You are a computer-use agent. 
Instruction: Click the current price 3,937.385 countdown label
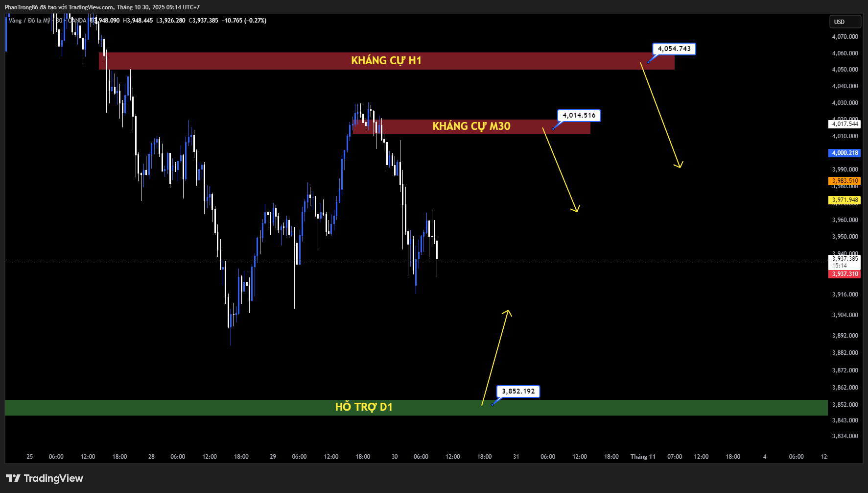pyautogui.click(x=845, y=262)
